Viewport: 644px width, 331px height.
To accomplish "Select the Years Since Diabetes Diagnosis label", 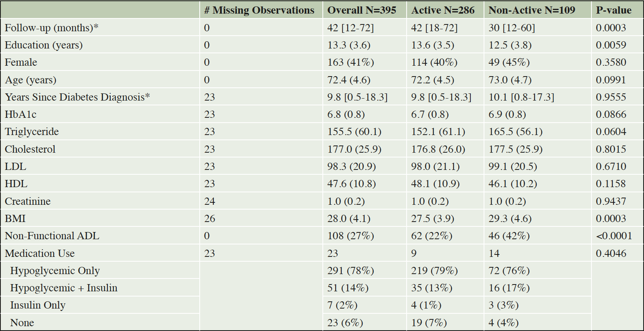I will 77,97.
